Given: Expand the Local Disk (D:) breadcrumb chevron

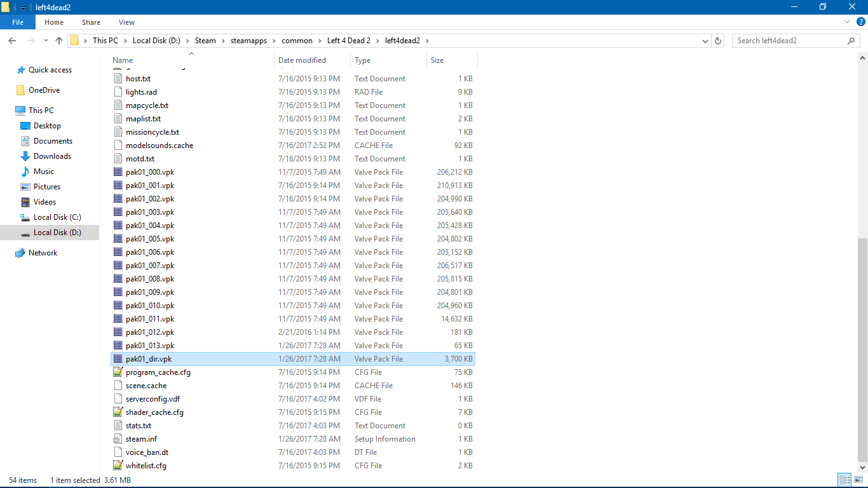Looking at the screenshot, I should [187, 41].
